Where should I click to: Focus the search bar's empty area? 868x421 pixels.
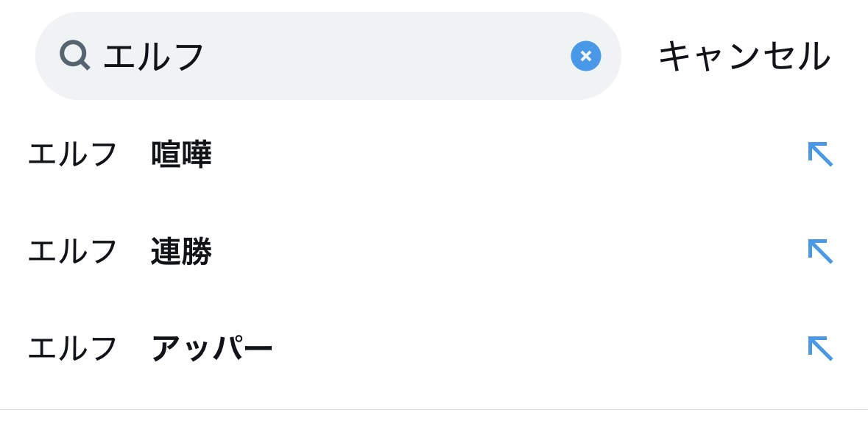coord(383,56)
